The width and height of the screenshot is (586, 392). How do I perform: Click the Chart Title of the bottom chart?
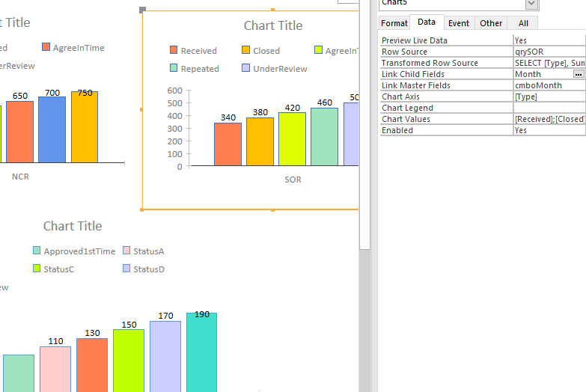tap(73, 226)
